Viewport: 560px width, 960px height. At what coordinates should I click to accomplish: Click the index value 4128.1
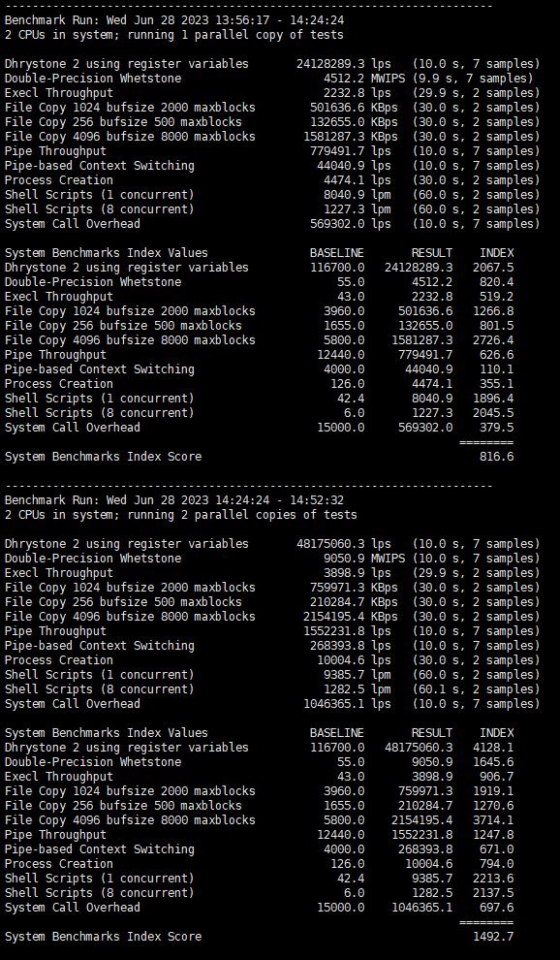click(493, 748)
